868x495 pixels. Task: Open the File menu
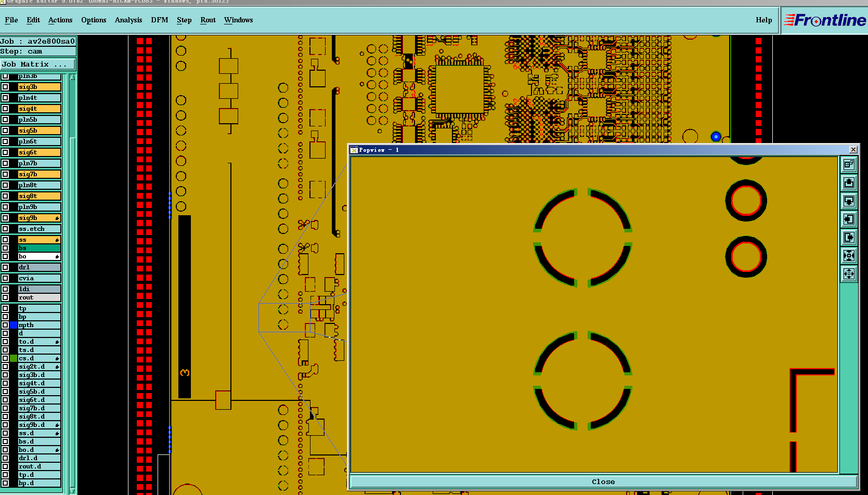(11, 20)
